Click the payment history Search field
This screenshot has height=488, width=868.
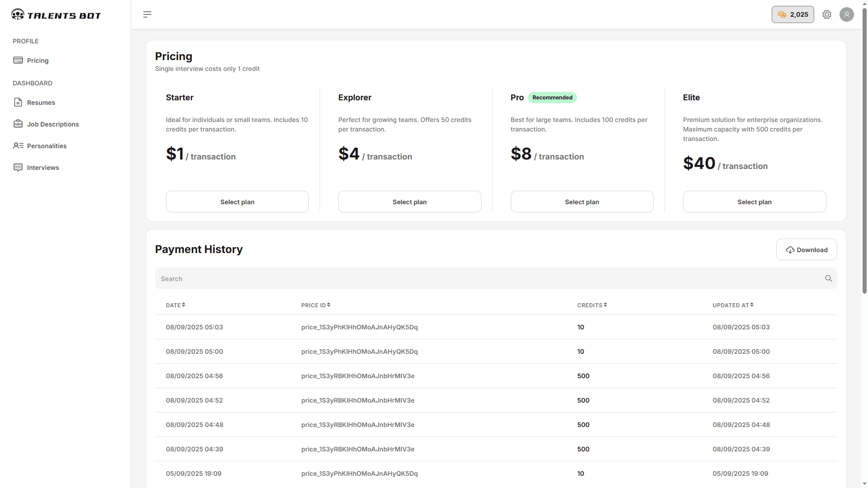pyautogui.click(x=488, y=279)
